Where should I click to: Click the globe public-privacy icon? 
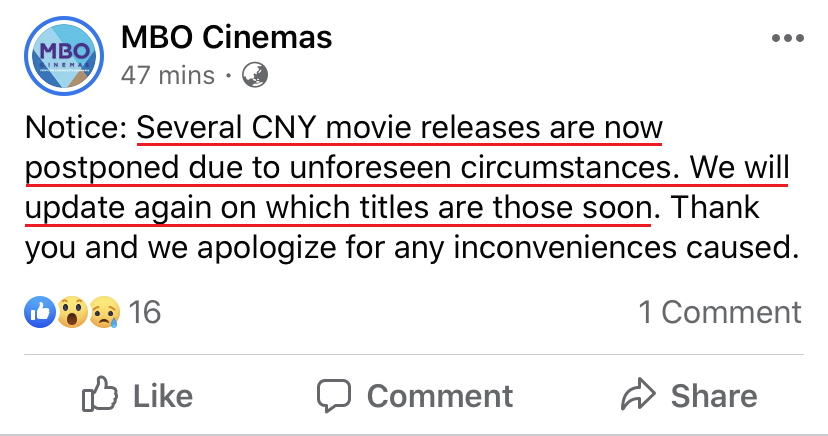[x=255, y=75]
